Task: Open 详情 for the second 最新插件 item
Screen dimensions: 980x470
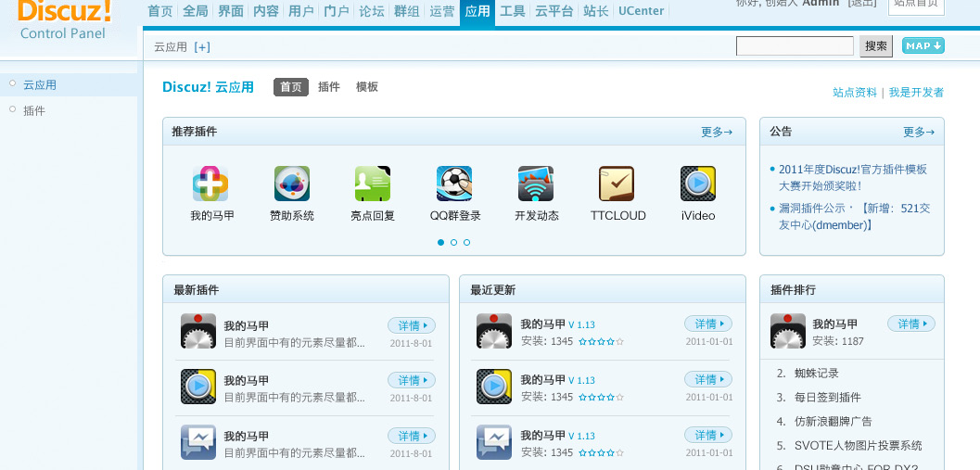Action: click(x=412, y=381)
